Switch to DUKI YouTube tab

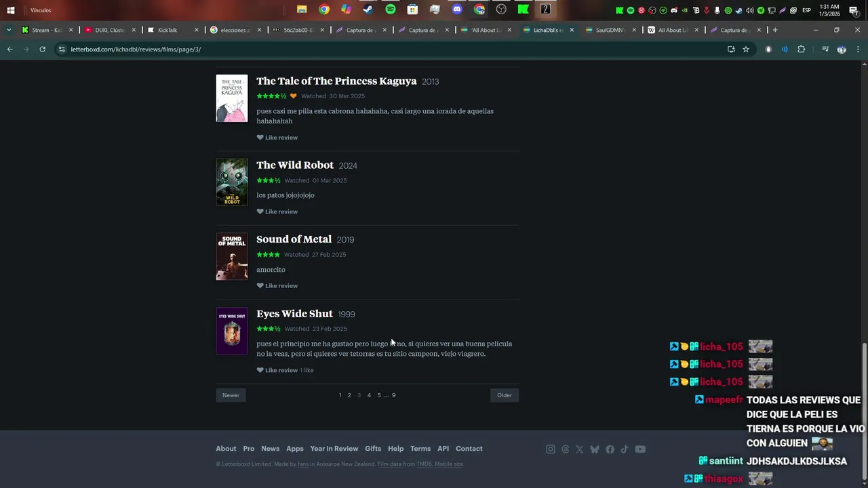pos(110,30)
